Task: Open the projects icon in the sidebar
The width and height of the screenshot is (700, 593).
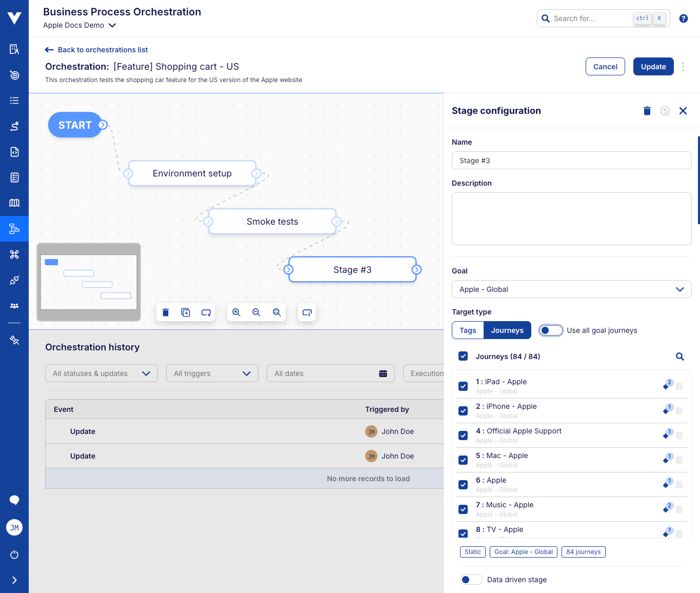Action: (14, 49)
